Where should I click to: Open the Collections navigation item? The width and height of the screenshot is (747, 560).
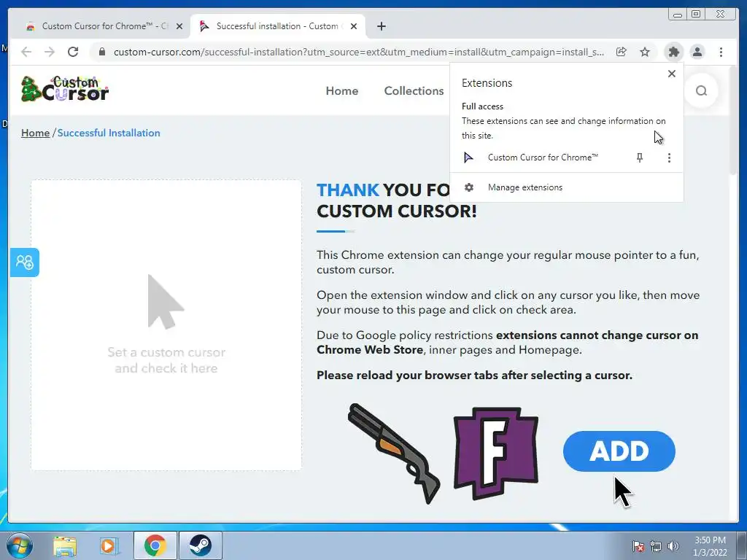(414, 91)
